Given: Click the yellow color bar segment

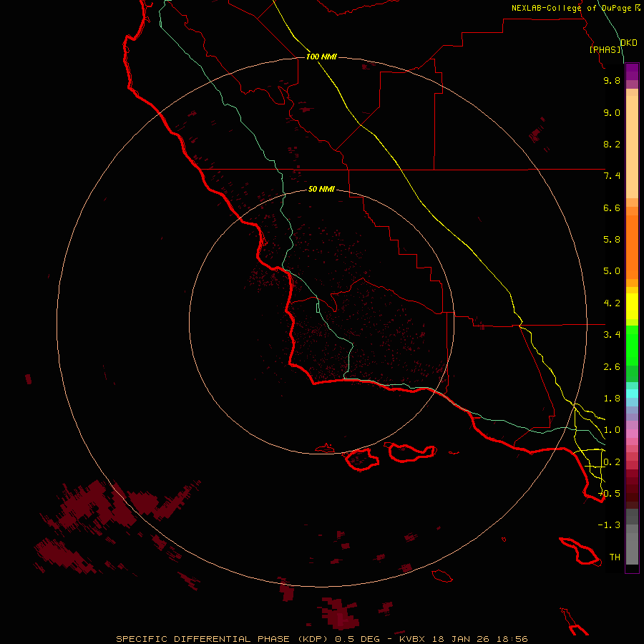Looking at the screenshot, I should (632, 306).
